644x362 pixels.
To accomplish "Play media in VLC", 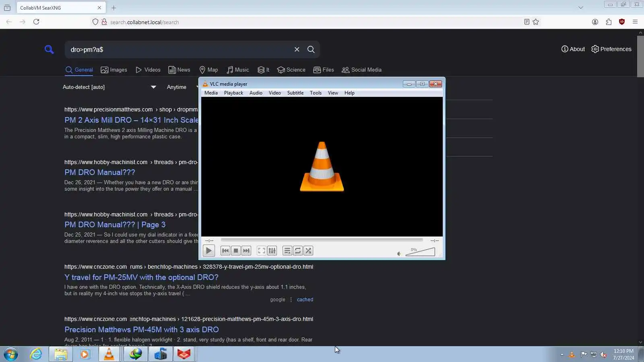I will pos(208,251).
